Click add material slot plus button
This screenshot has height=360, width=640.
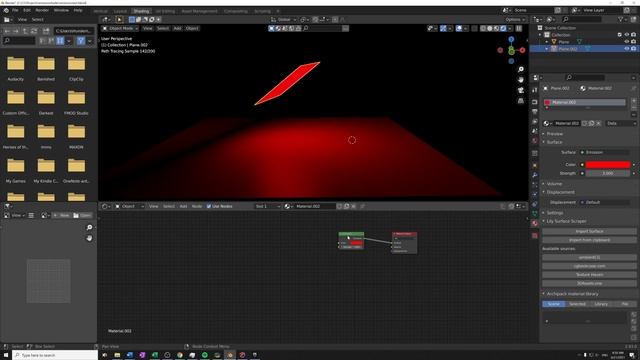pyautogui.click(x=633, y=100)
